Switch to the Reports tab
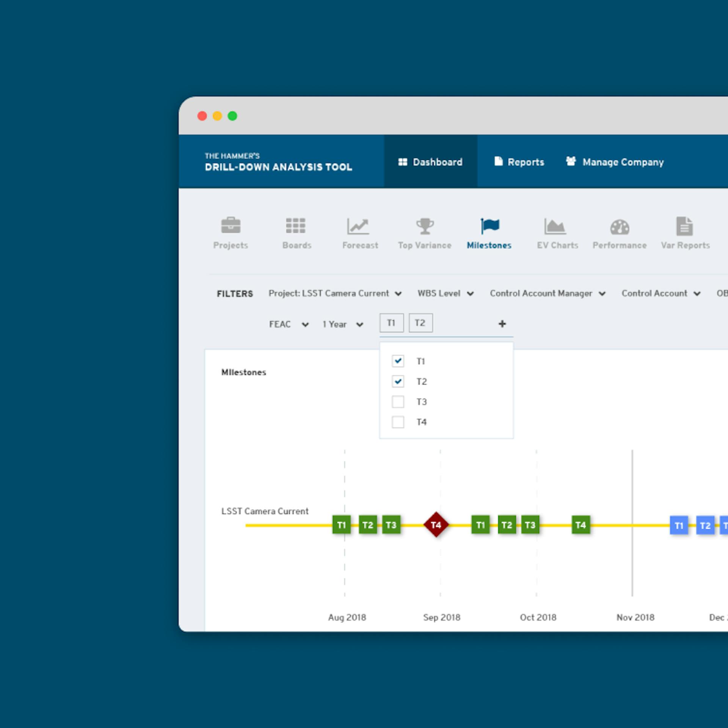 [x=519, y=162]
